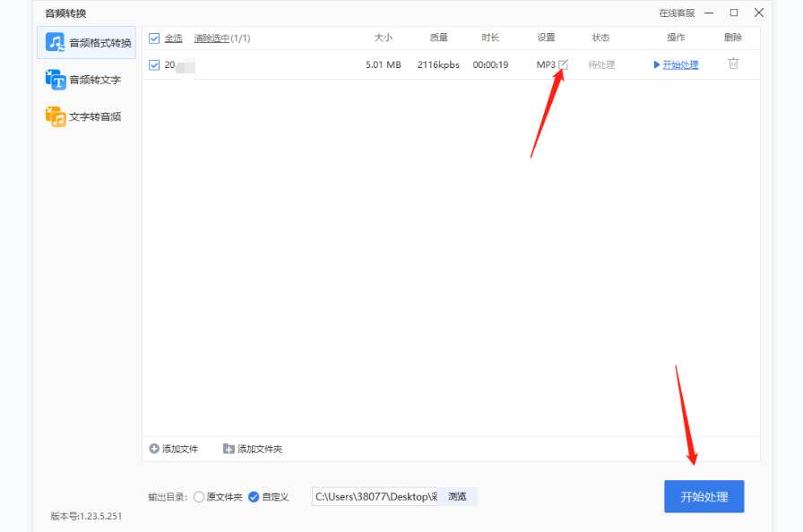803x532 pixels.
Task: Select the 自定义 output option
Action: coord(254,495)
